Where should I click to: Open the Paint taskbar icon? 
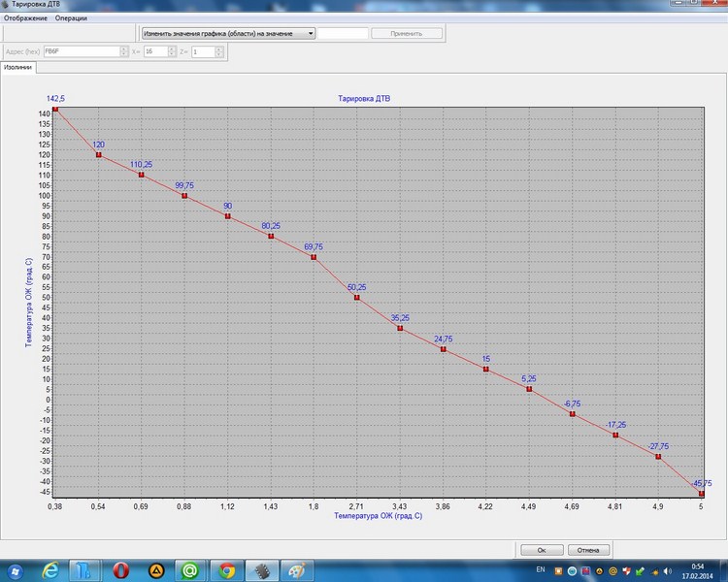click(297, 570)
